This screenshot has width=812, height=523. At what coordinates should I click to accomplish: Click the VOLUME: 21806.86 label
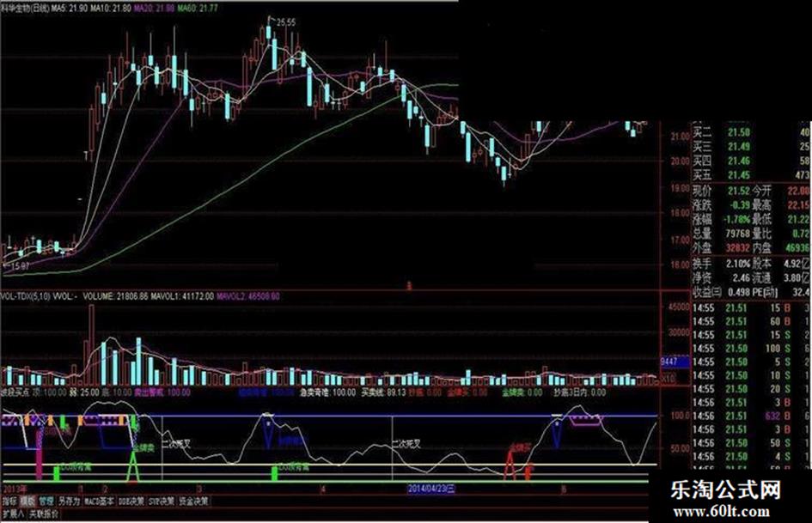116,297
